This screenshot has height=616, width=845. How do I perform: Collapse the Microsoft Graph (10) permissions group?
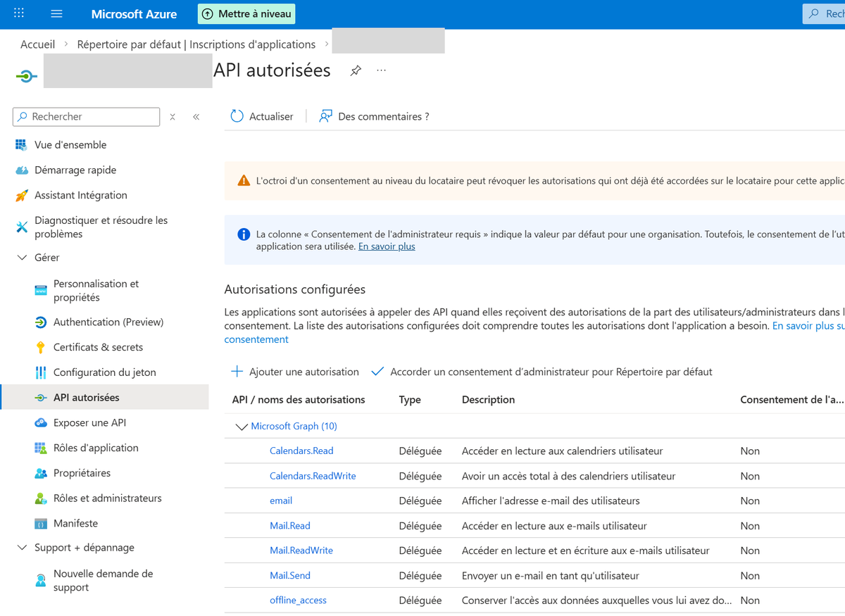click(x=242, y=427)
